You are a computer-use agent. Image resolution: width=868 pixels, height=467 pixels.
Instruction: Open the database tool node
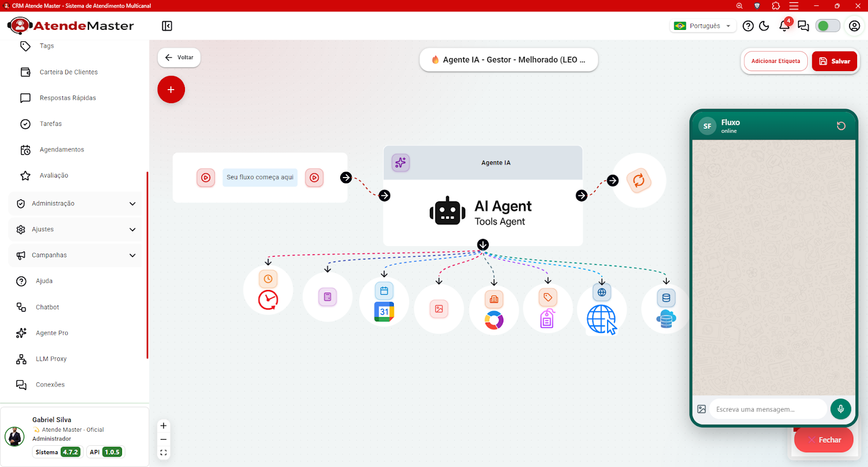[666, 308]
